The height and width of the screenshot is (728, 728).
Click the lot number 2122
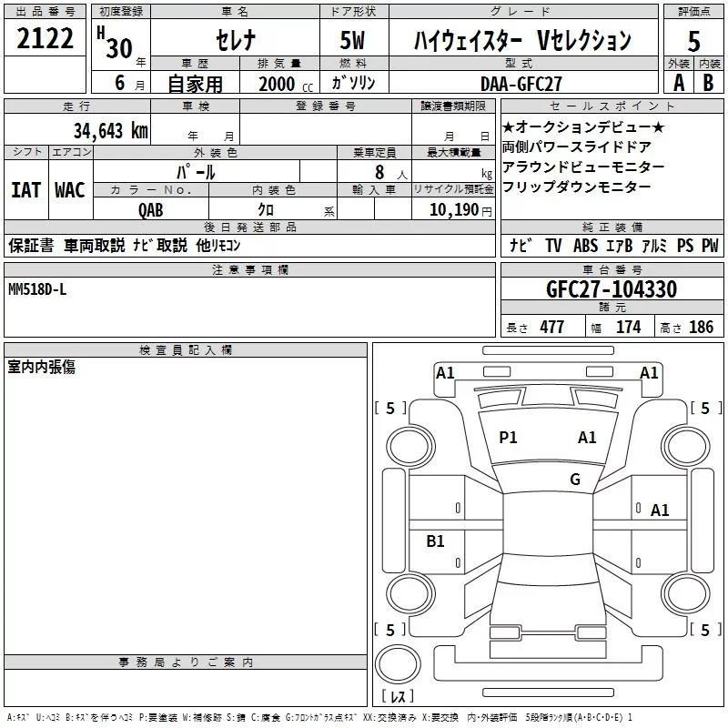(x=45, y=38)
